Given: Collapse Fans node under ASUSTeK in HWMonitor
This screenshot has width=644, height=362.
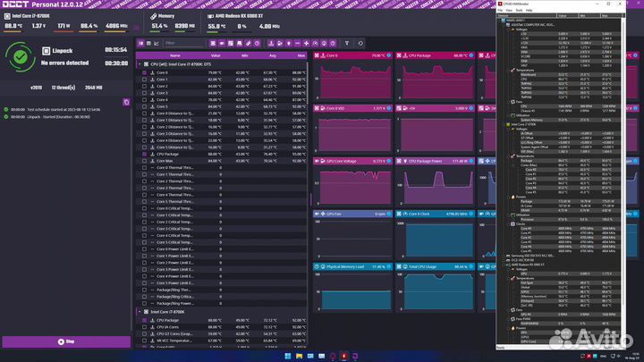Looking at the screenshot, I should pyautogui.click(x=508, y=102).
